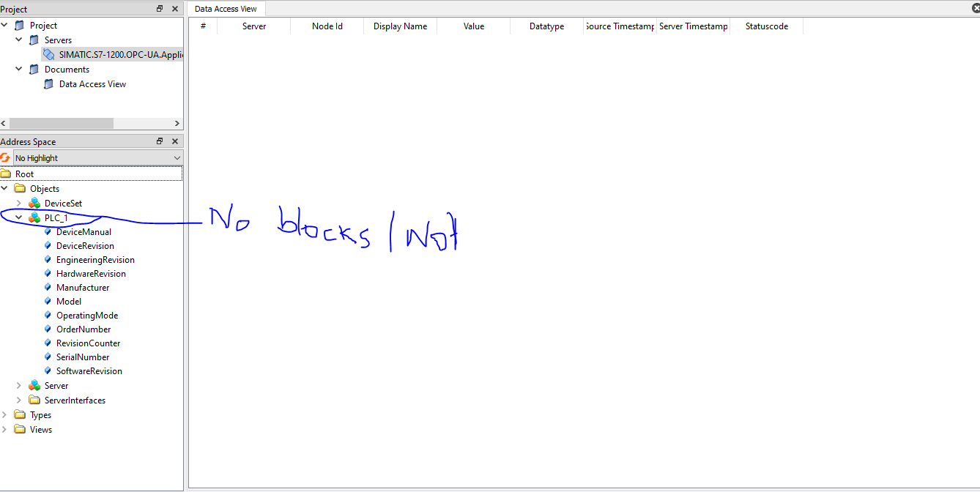
Task: Close the Data Access View document
Action: (x=975, y=9)
